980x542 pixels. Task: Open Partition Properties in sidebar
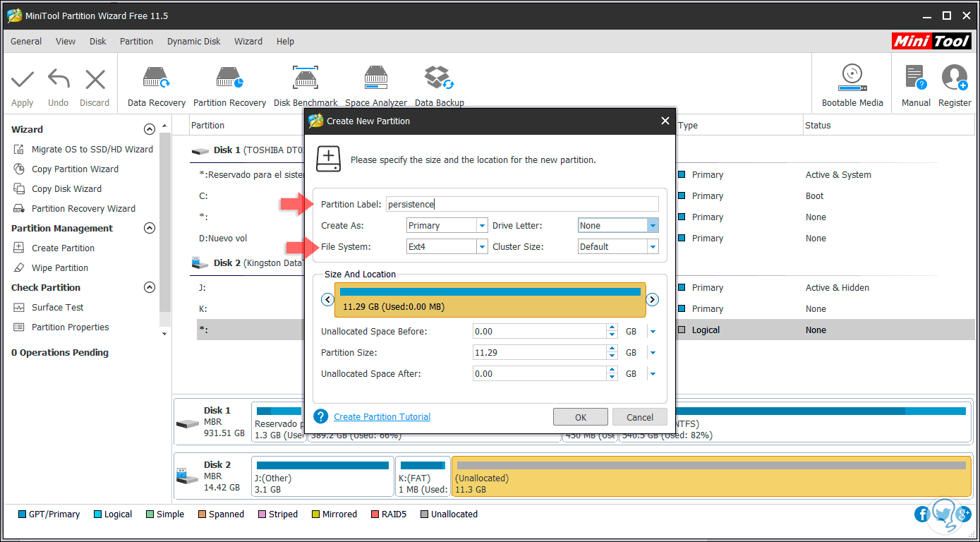coord(70,327)
